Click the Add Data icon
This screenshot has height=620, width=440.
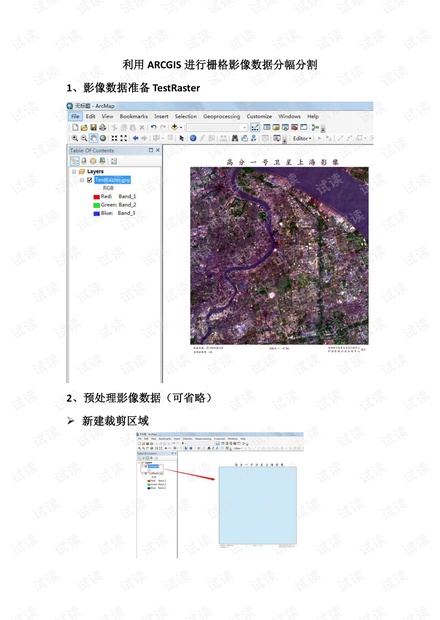coord(174,127)
